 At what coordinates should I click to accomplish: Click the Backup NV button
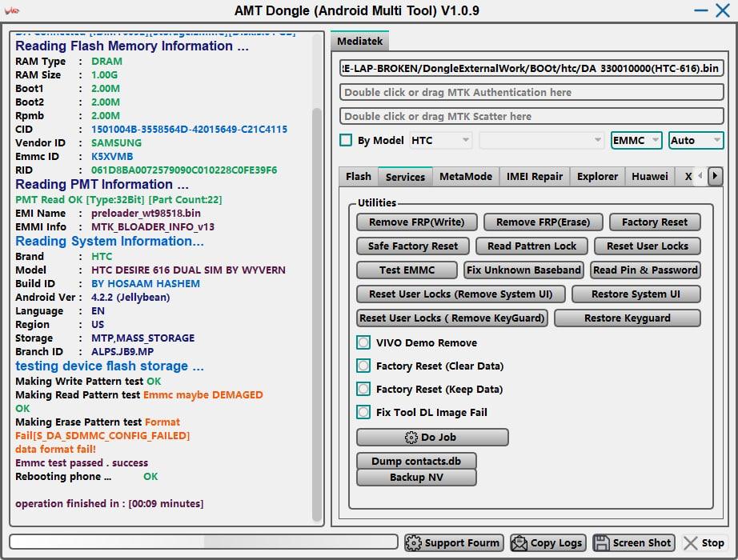(416, 477)
